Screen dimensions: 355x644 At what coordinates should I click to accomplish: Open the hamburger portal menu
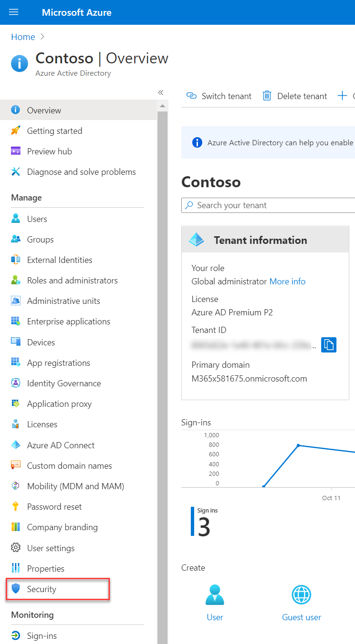point(14,12)
